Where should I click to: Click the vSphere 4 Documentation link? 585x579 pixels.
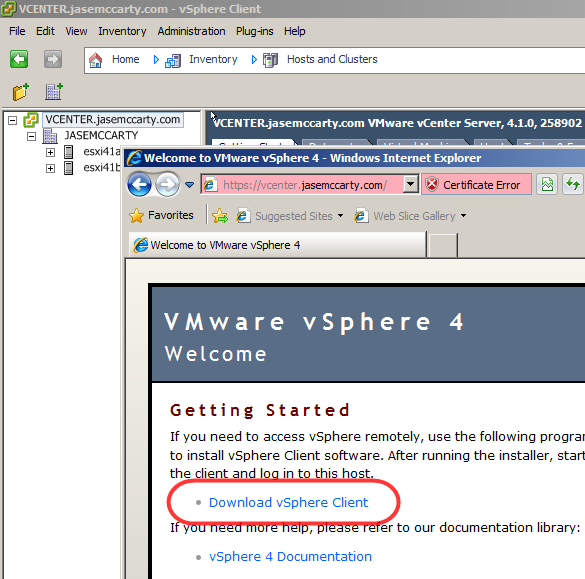pyautogui.click(x=290, y=557)
